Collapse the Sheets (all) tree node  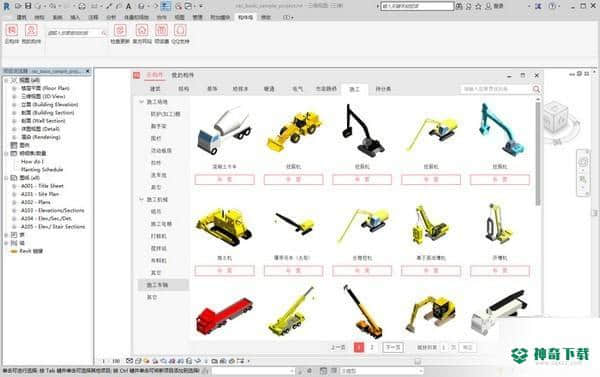6,178
